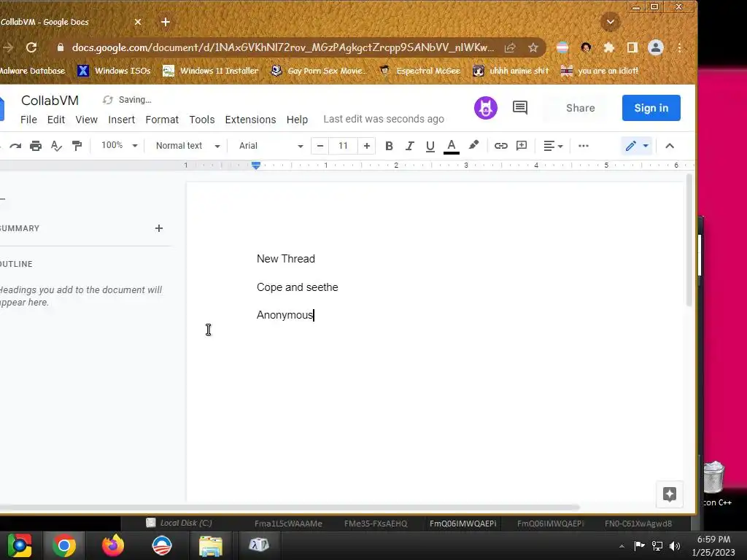Open the you are an idiot! bookmark

coord(600,71)
